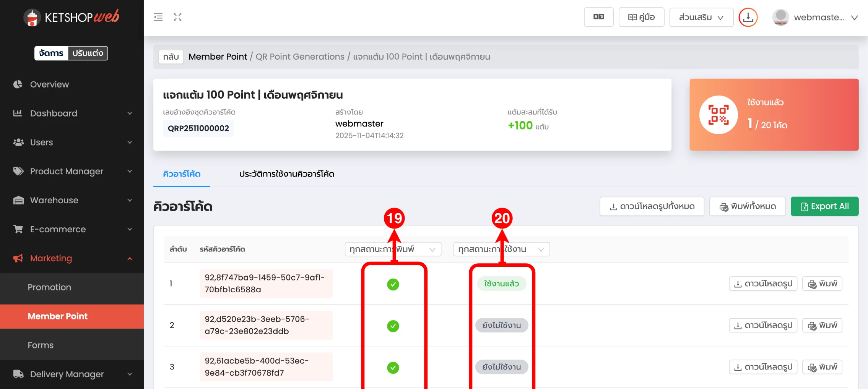Click the language translate icon
This screenshot has width=868, height=389.
coord(598,17)
